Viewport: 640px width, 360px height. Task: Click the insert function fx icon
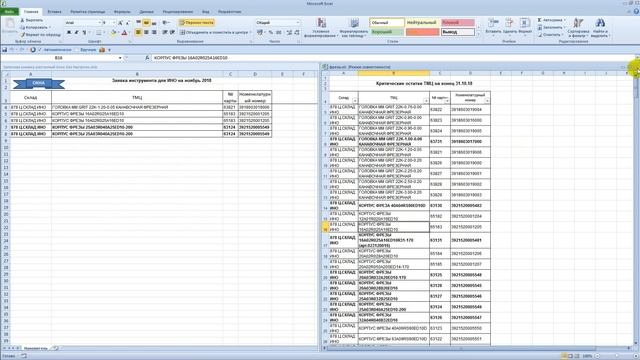coord(147,58)
